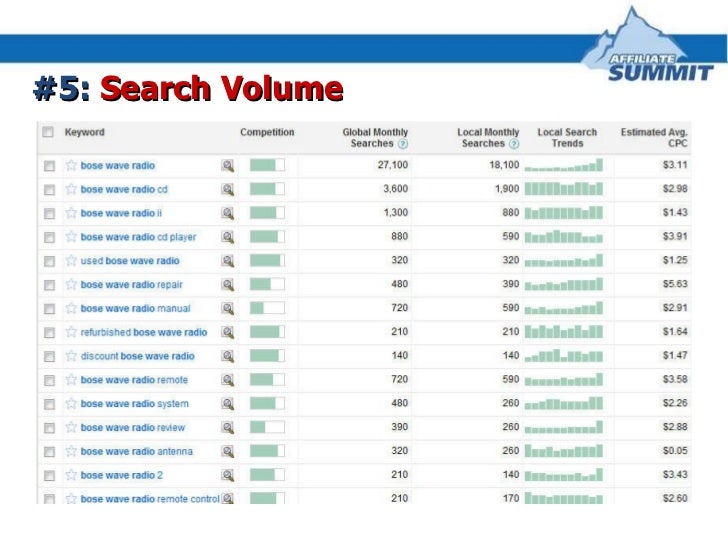
Task: Open the 'bose wave radio system' keyword link
Action: coord(135,404)
